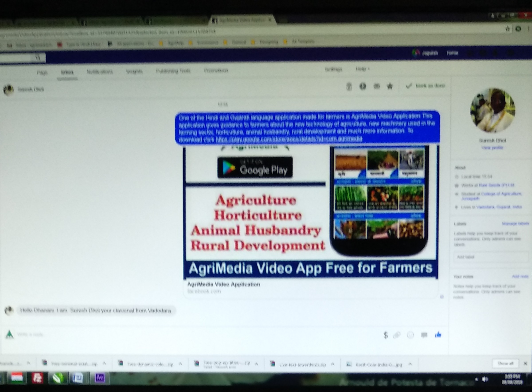Delete the conversation with the trash icon

coord(349,86)
